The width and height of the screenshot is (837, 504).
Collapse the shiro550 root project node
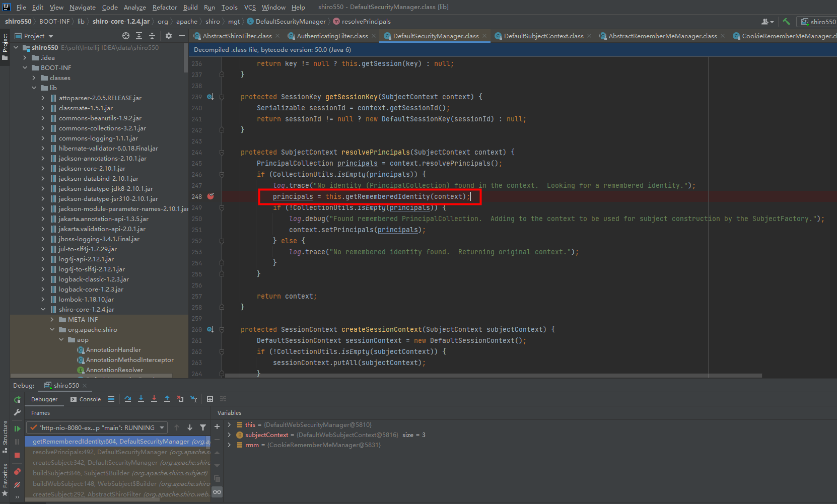16,47
